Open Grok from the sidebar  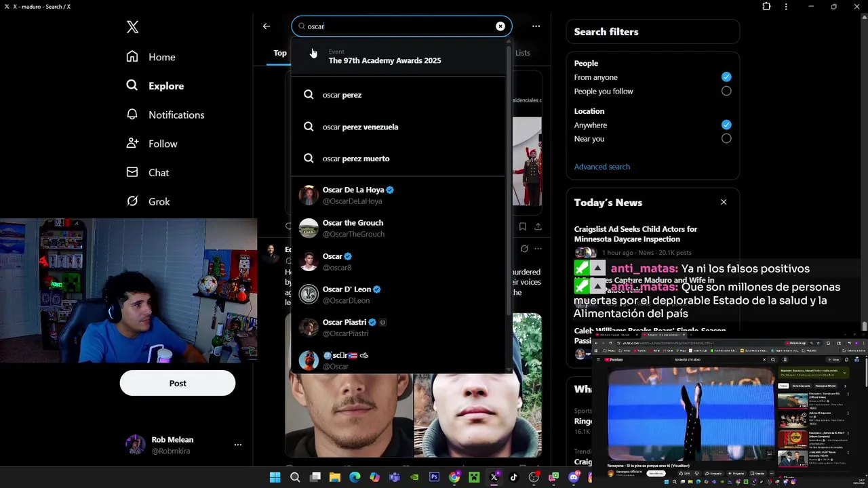(148, 201)
